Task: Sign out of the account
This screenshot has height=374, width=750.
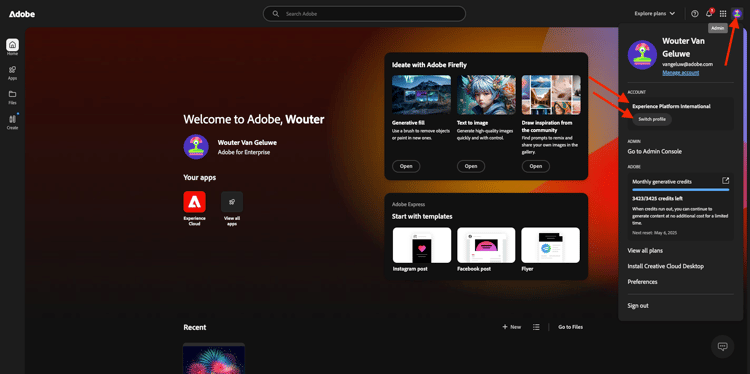Action: 638,306
